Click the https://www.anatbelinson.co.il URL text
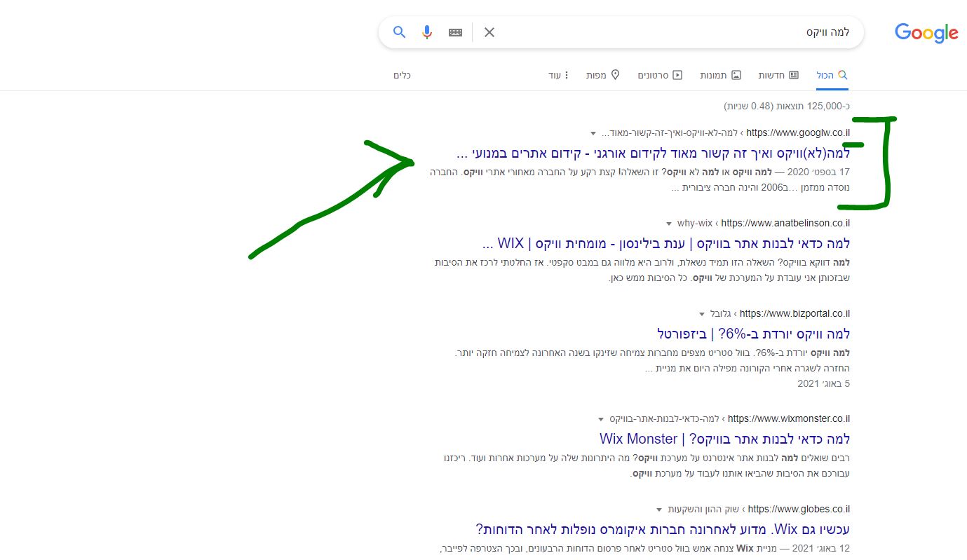This screenshot has height=560, width=967. tap(785, 223)
